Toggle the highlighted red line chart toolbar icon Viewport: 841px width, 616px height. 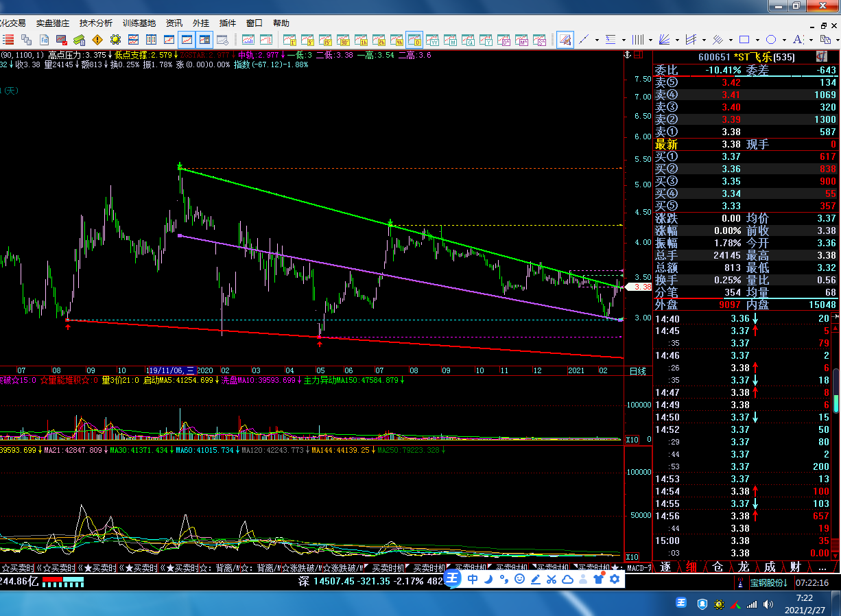click(x=187, y=39)
